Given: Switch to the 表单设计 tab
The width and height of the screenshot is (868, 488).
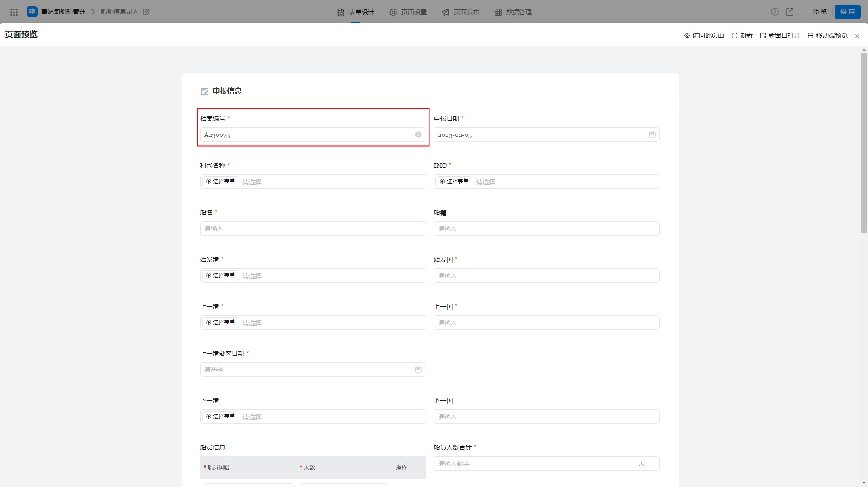Looking at the screenshot, I should click(356, 12).
